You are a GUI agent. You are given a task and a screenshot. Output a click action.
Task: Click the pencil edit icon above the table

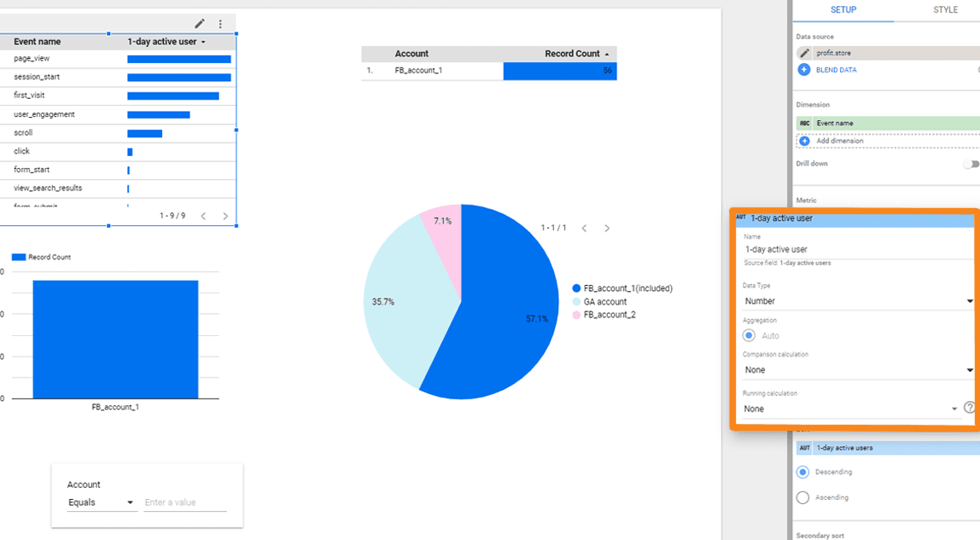(x=200, y=24)
